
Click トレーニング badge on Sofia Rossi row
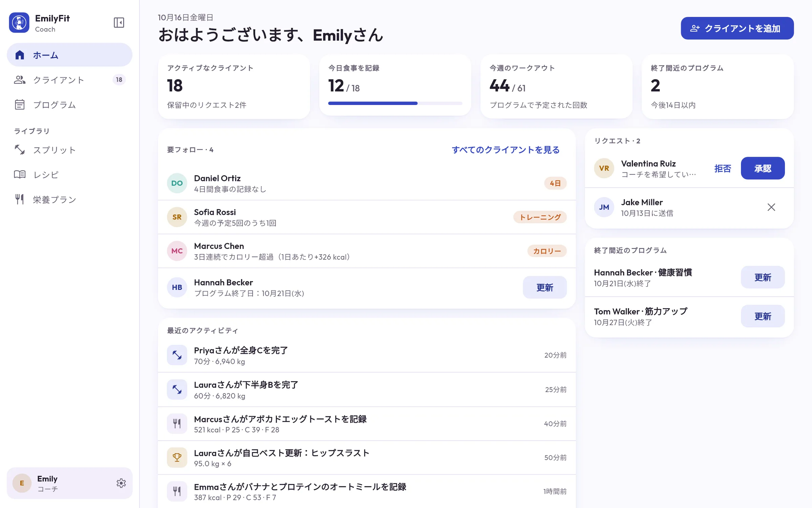(540, 217)
